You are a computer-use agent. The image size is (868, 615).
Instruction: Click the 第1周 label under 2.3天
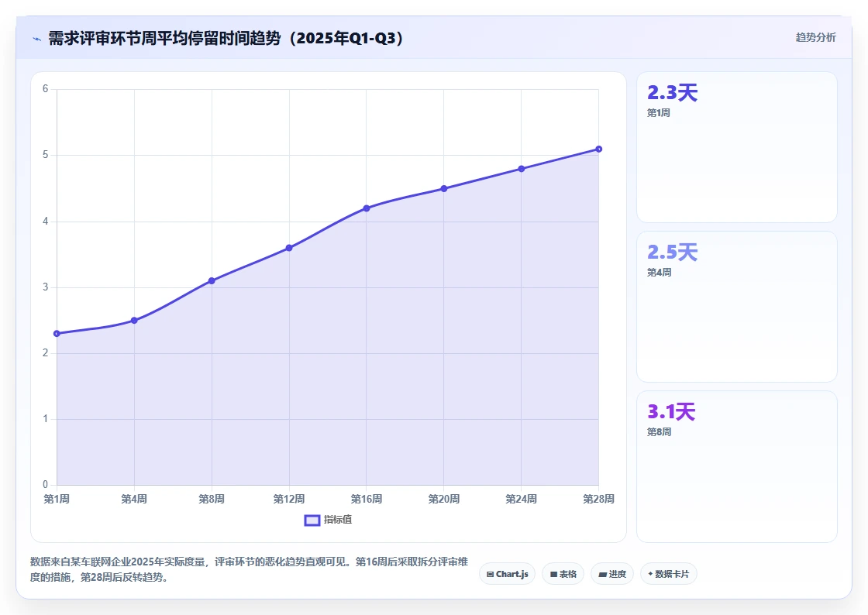coord(659,113)
